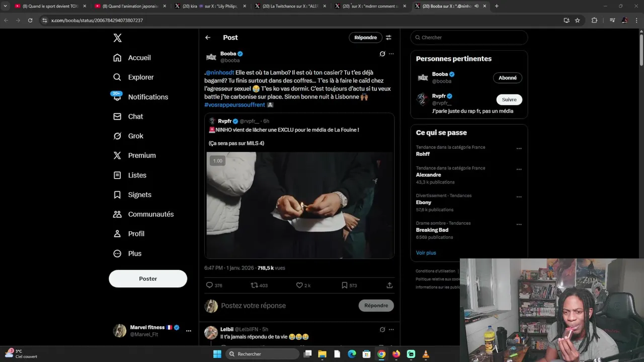Screen dimensions: 644x362
Task: Open more options on Lelbil's reply
Action: tap(391, 330)
